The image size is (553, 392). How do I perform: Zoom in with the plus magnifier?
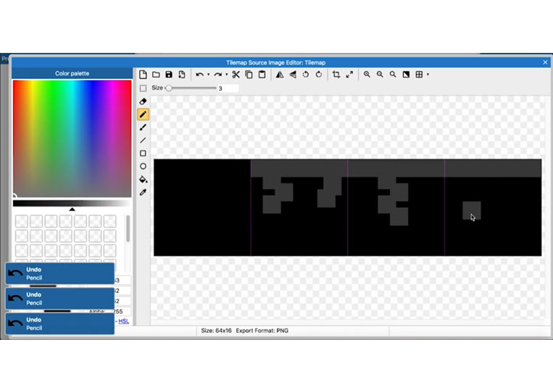[367, 75]
